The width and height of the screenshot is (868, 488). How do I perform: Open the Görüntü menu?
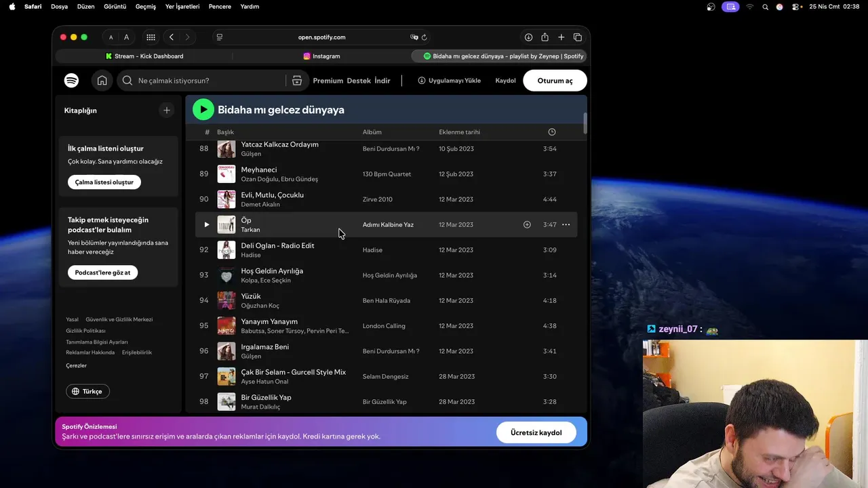click(115, 7)
